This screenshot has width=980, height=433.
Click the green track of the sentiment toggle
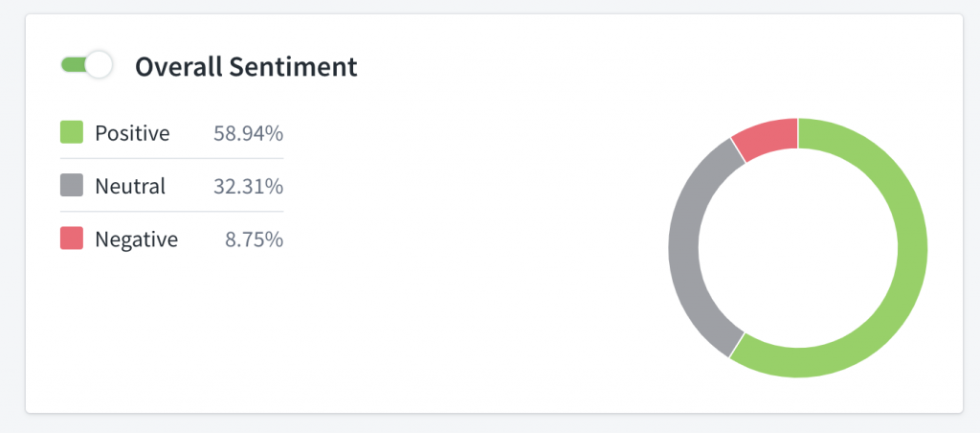[72, 65]
